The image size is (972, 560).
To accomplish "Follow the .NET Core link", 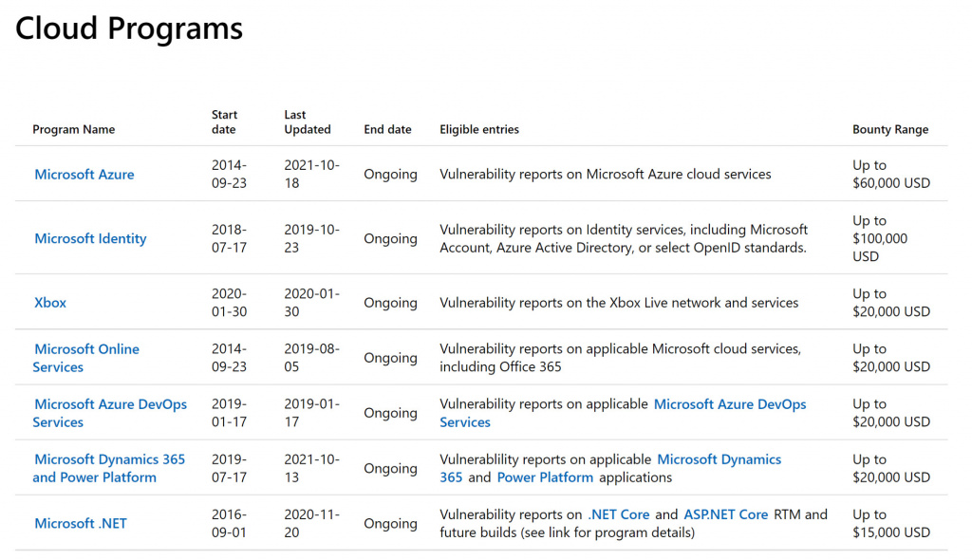I will (x=618, y=514).
